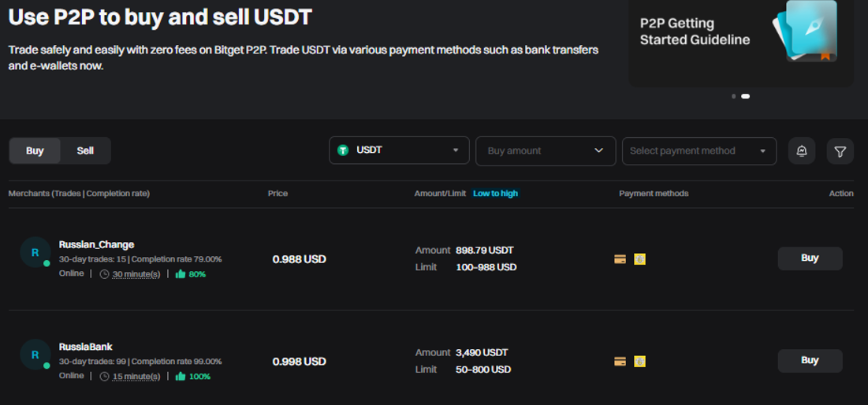Expand the Buy amount currency chevron
This screenshot has height=405, width=868.
598,150
